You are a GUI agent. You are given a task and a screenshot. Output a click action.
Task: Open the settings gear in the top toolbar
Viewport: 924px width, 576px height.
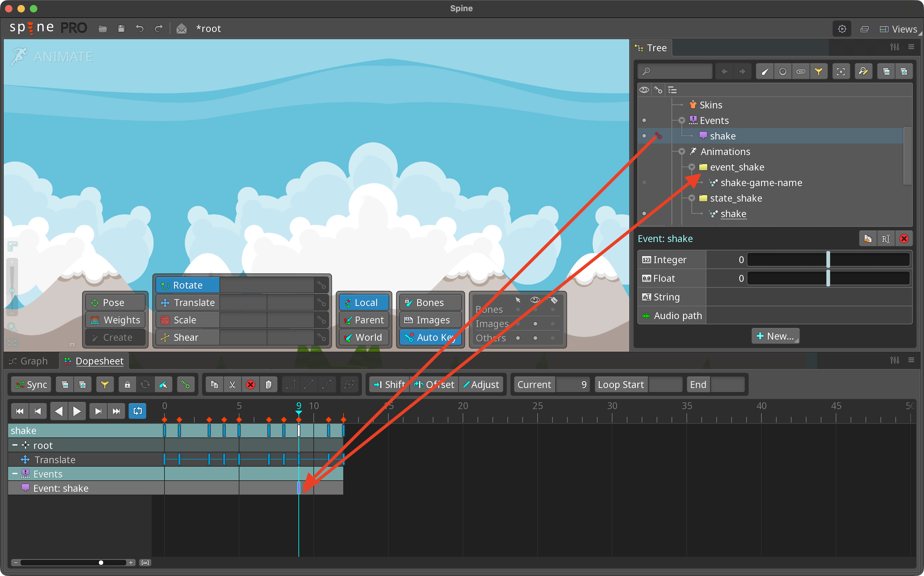(842, 29)
